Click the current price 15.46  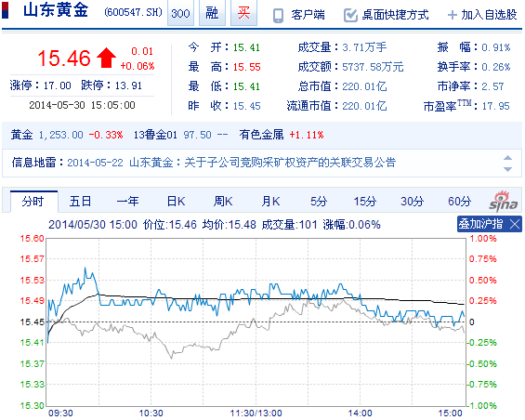64,58
